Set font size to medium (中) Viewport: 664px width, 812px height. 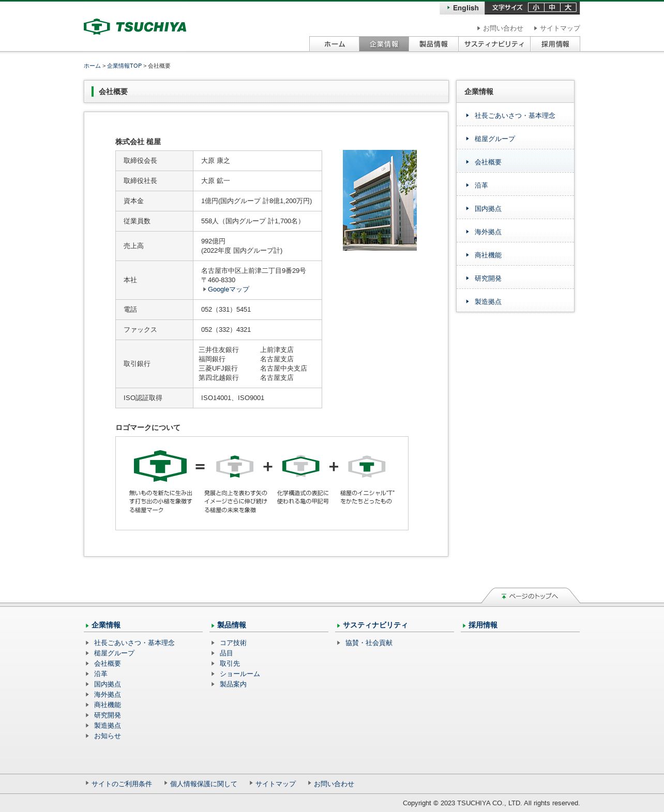point(552,7)
